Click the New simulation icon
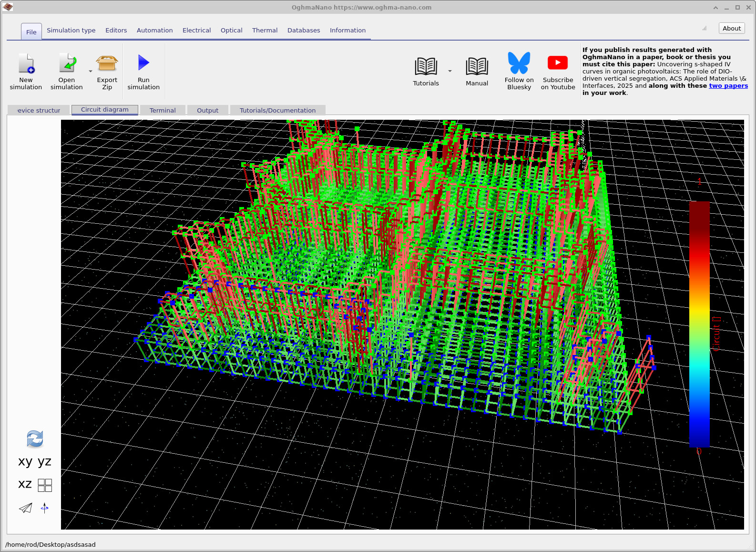Viewport: 756px width, 552px height. (x=26, y=63)
